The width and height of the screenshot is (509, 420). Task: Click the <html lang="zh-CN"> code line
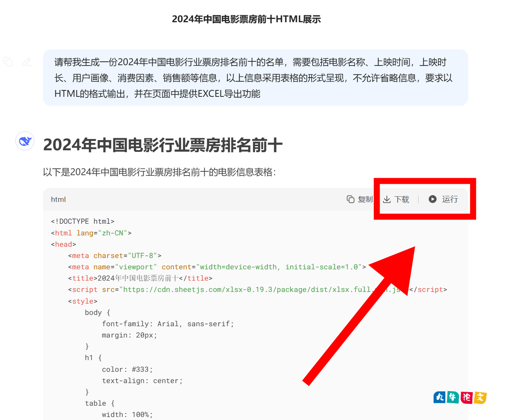tap(91, 233)
